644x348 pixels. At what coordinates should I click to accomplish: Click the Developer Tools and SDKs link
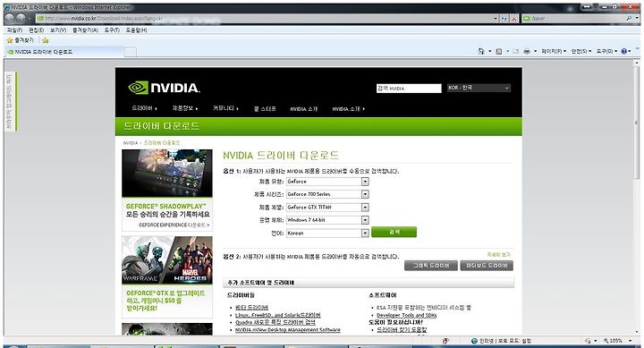tap(406, 316)
